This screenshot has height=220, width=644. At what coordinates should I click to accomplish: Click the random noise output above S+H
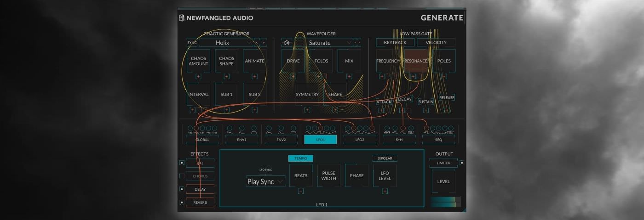pyautogui.click(x=387, y=128)
